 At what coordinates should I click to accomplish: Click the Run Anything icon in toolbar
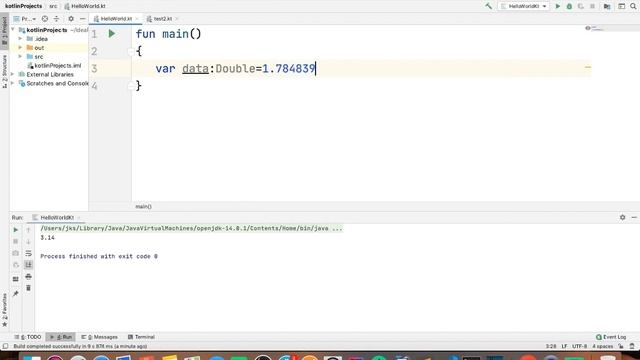(x=621, y=6)
